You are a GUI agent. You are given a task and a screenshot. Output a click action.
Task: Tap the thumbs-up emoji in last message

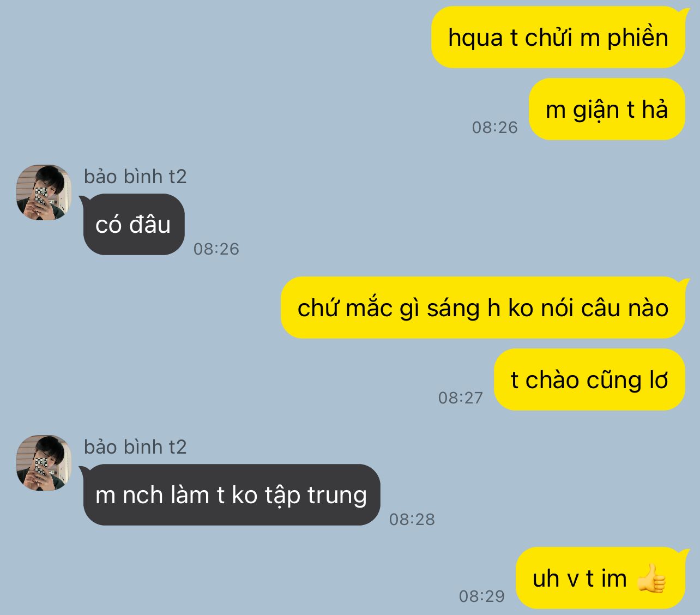pyautogui.click(x=651, y=578)
